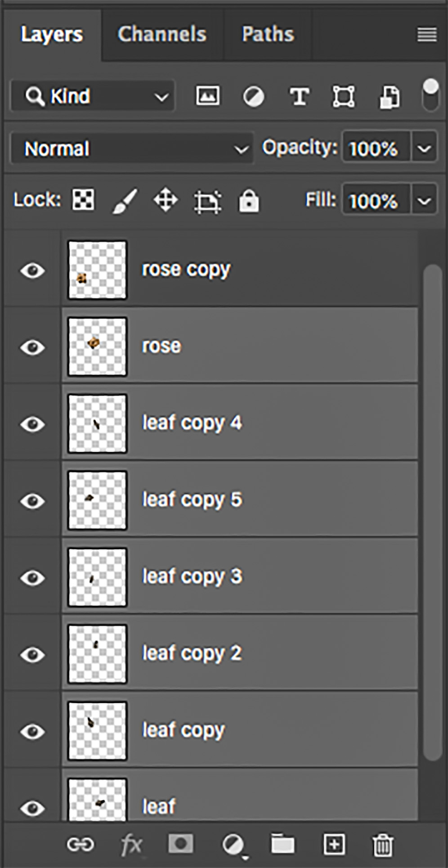The height and width of the screenshot is (868, 448).
Task: Click the leaf copy 2 layer thumbnail
Action: [x=97, y=654]
